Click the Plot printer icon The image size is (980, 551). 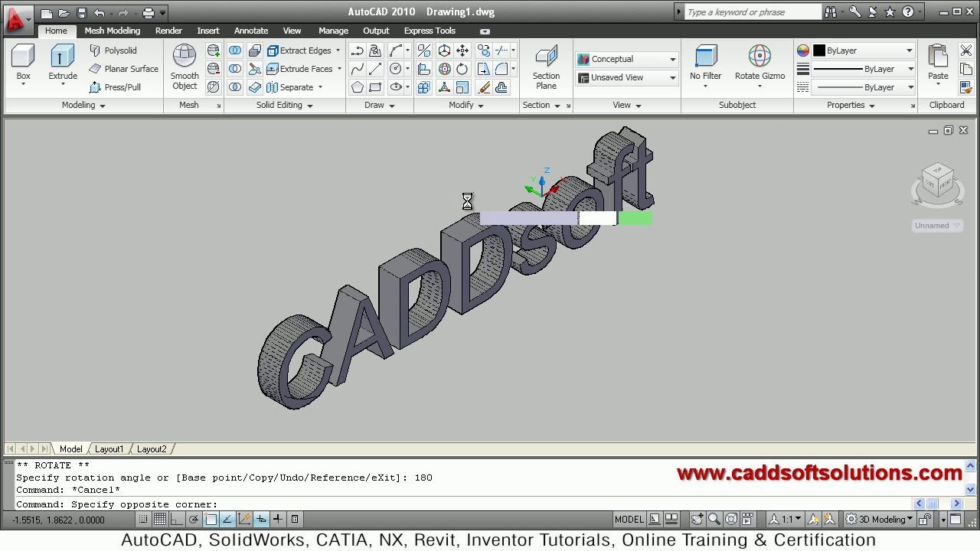(x=149, y=13)
